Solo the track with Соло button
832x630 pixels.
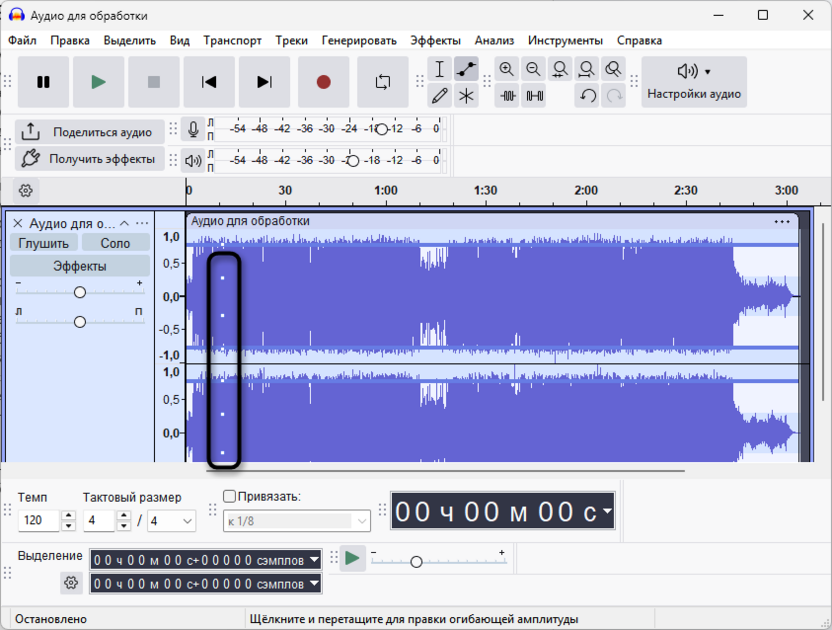(115, 243)
